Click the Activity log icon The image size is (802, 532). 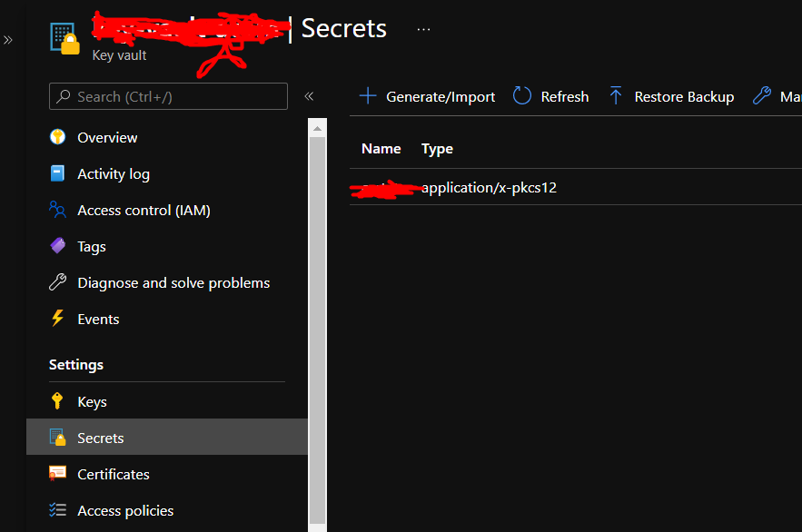[x=58, y=173]
